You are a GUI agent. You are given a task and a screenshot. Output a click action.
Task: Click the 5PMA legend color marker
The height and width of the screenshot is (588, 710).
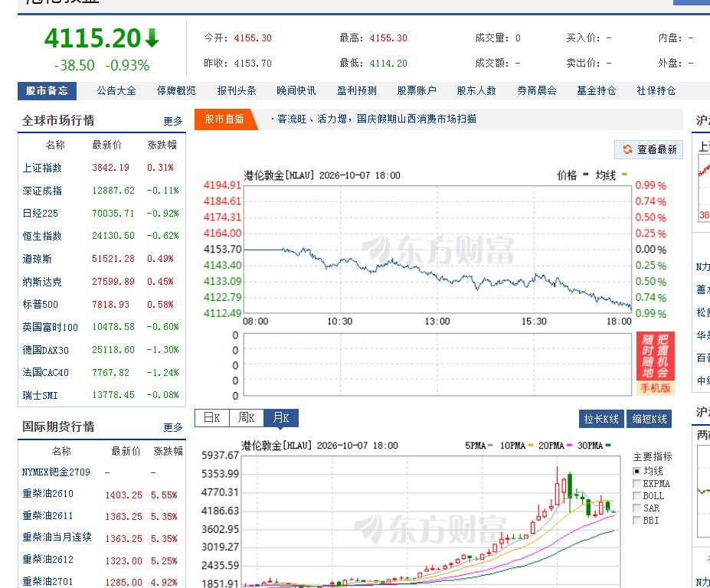click(x=490, y=446)
